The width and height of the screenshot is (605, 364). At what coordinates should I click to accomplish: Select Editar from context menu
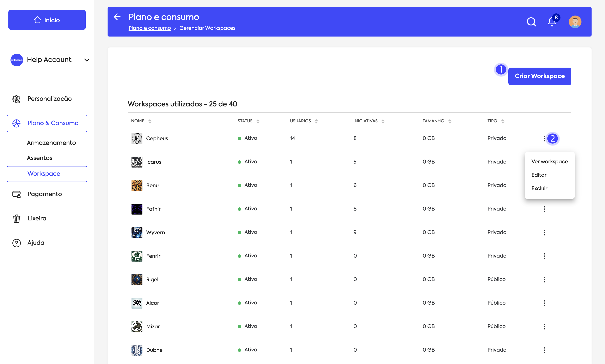(x=539, y=175)
